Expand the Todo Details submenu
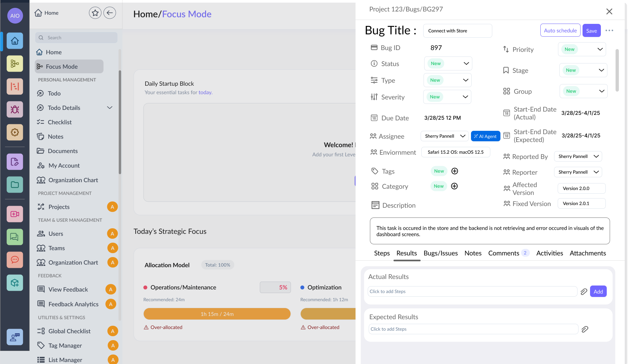This screenshot has width=628, height=364. pos(110,108)
